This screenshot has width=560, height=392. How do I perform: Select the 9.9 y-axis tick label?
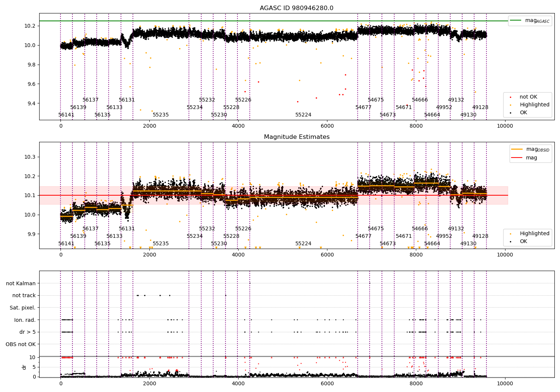click(x=30, y=234)
